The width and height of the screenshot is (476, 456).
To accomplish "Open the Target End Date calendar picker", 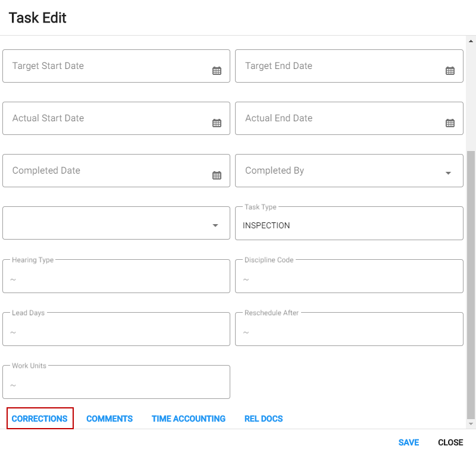I will (450, 71).
